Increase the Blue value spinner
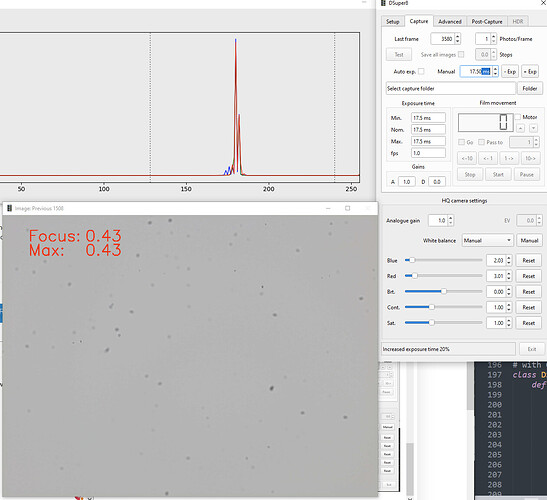Viewport: 547px width, 500px height. pos(509,258)
